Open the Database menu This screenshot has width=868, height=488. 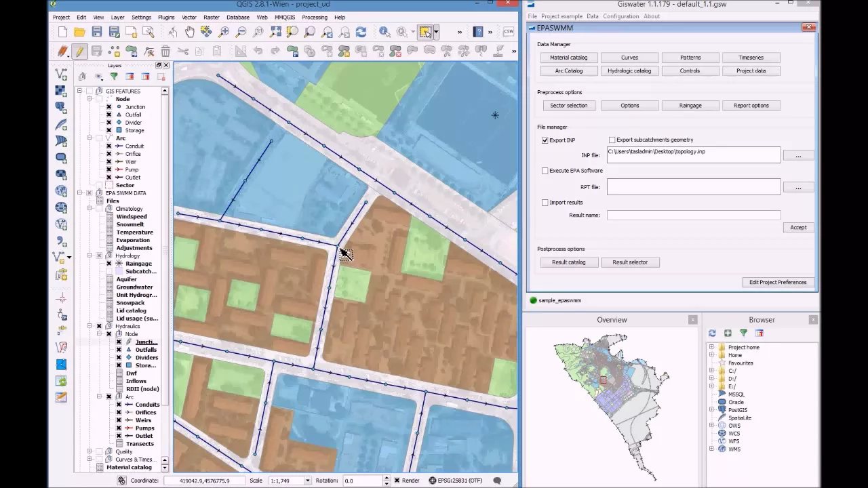click(x=237, y=17)
